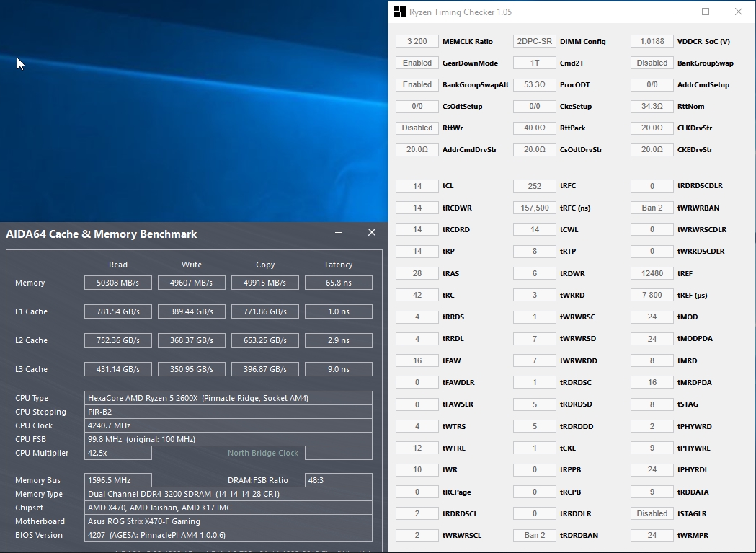Select the tREF (µs) 7 800 field
This screenshot has height=553, width=756.
tap(652, 296)
